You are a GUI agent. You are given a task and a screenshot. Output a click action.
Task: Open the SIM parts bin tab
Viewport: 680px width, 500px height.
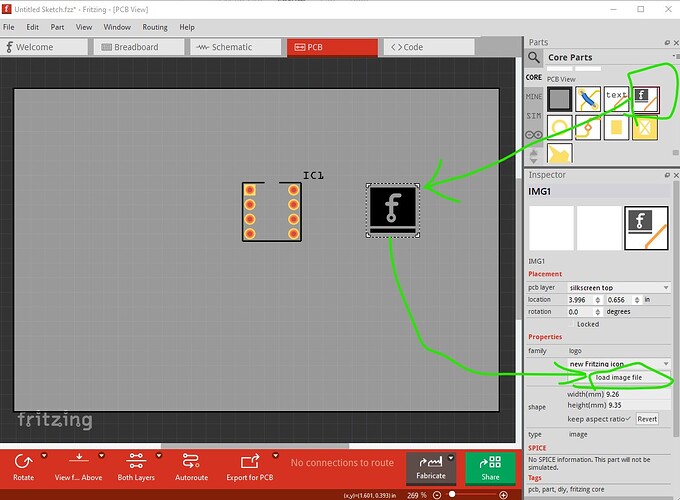[x=533, y=116]
